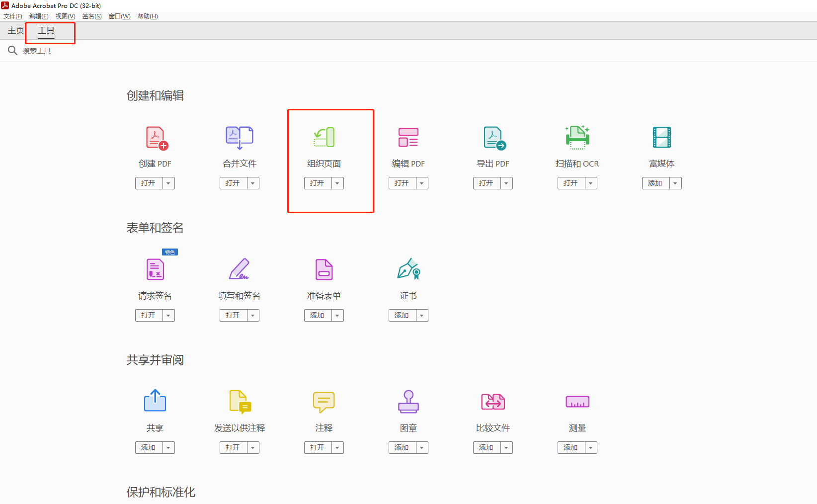This screenshot has width=817, height=504.
Task: Click the Adobe Acrobat title bar logo
Action: [x=5, y=5]
